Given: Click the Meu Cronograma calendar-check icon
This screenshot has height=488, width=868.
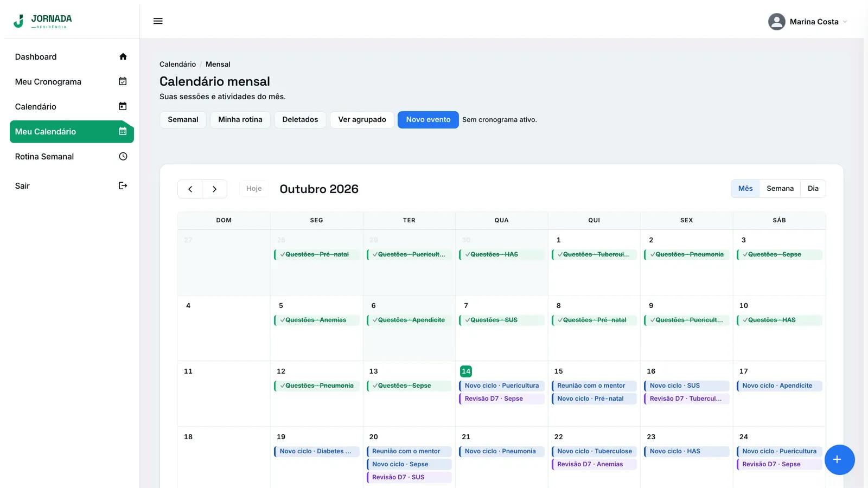Looking at the screenshot, I should (123, 81).
